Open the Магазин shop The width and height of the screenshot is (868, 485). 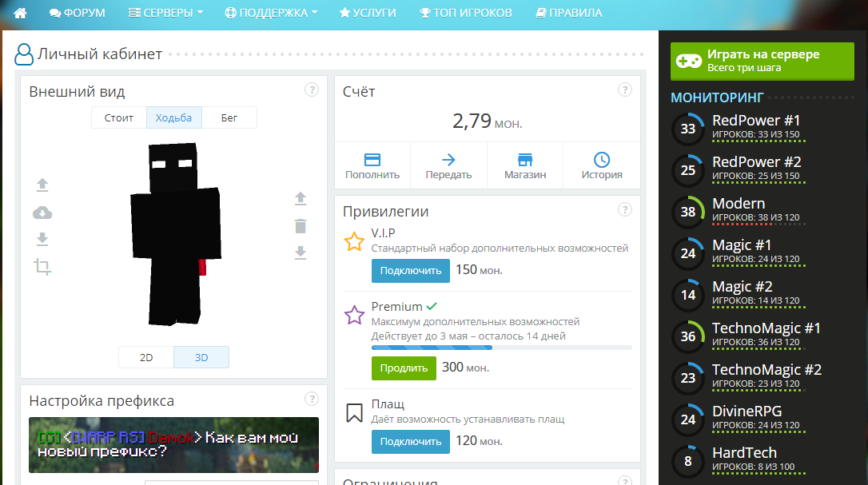[525, 165]
